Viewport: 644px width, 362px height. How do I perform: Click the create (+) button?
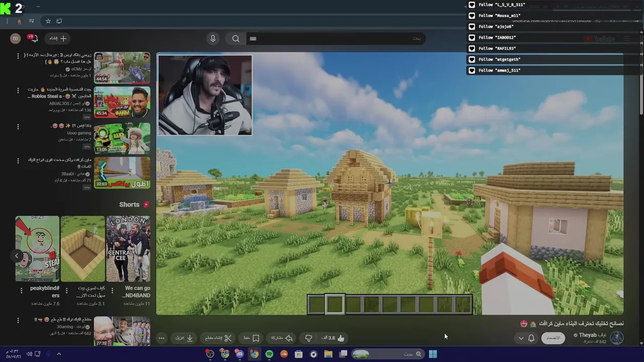[57, 38]
